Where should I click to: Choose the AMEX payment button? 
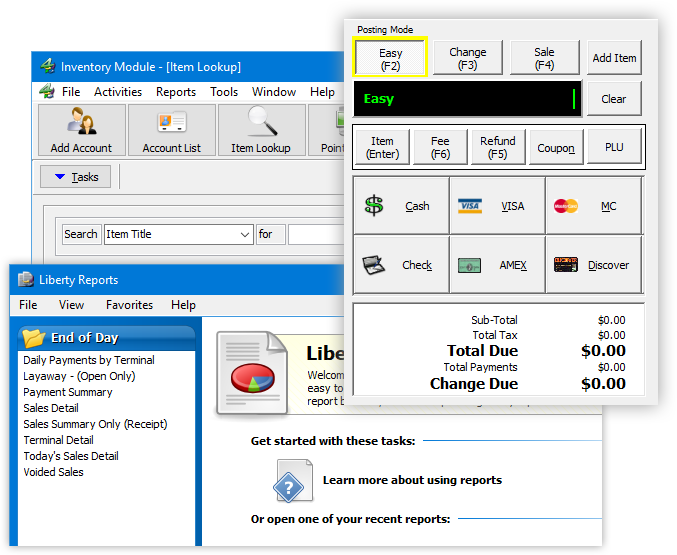pos(497,265)
